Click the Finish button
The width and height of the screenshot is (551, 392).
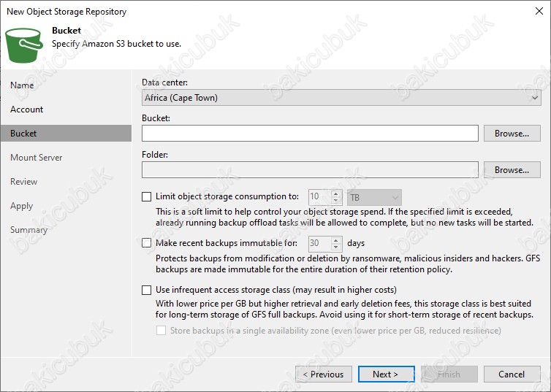point(449,374)
